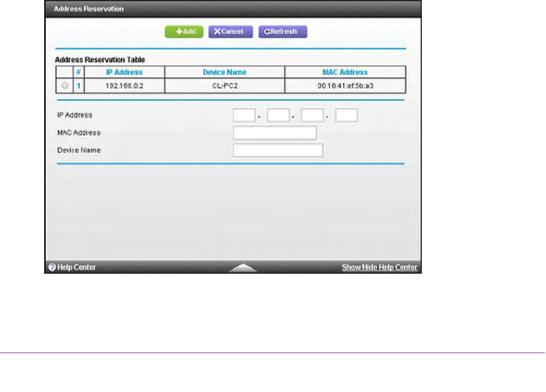Focus the fourth IP Address octet field

(346, 115)
